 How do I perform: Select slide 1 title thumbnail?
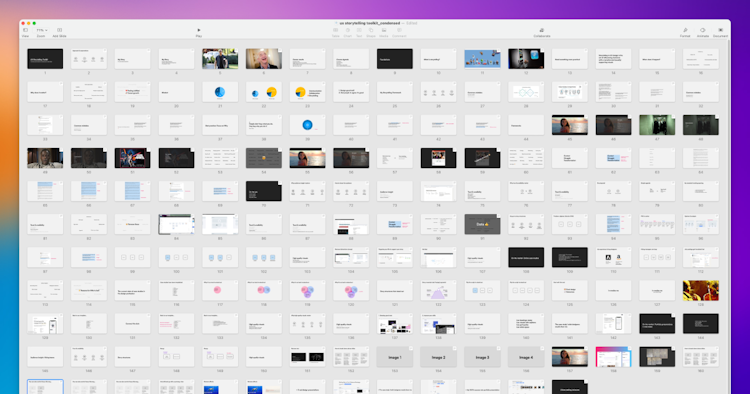coord(45,59)
